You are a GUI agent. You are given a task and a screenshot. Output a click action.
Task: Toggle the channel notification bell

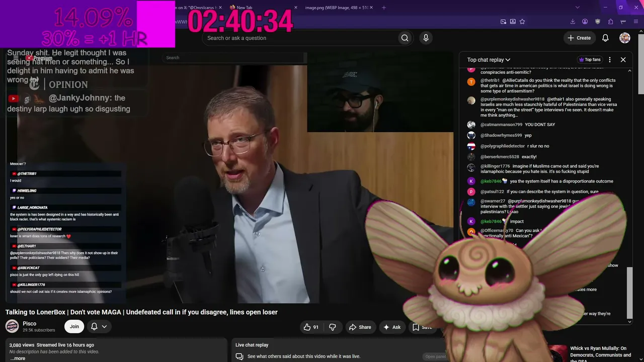[x=99, y=326]
